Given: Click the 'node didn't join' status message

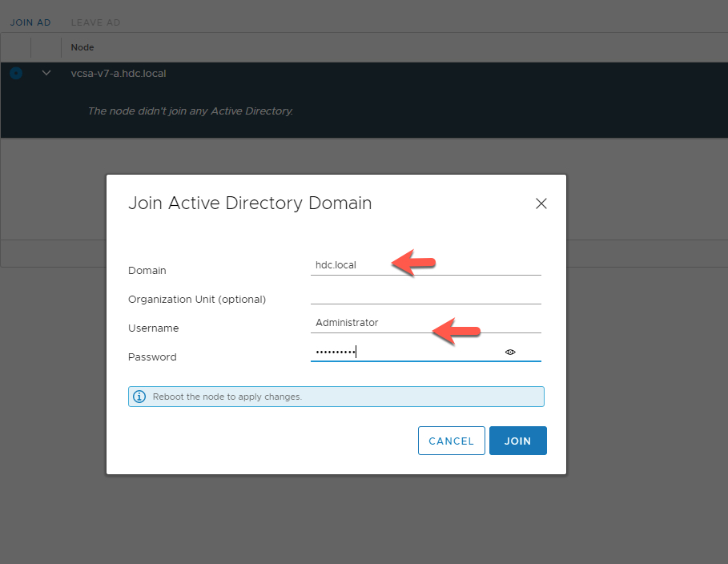Looking at the screenshot, I should pyautogui.click(x=191, y=111).
